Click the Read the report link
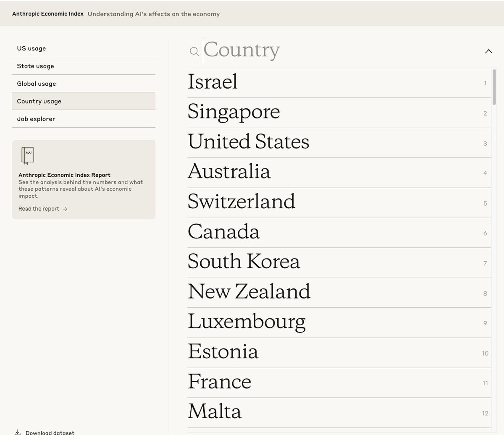 [x=43, y=209]
